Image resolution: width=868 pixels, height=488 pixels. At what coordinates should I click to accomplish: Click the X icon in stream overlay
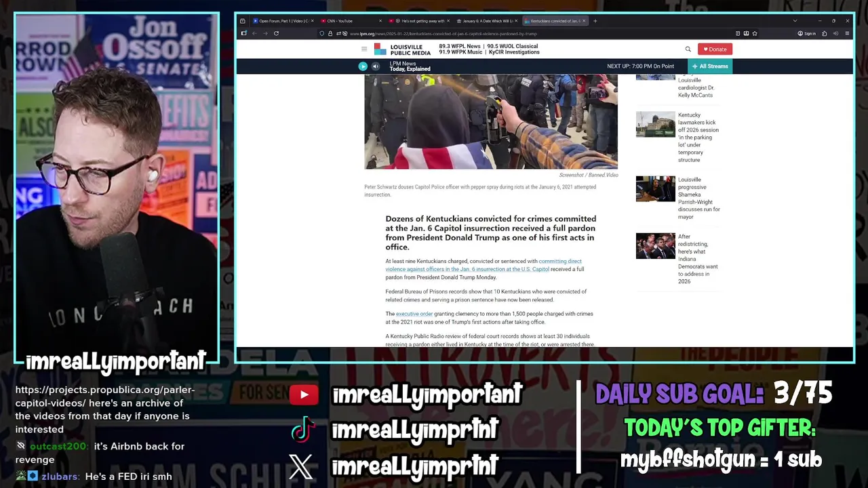point(301,466)
